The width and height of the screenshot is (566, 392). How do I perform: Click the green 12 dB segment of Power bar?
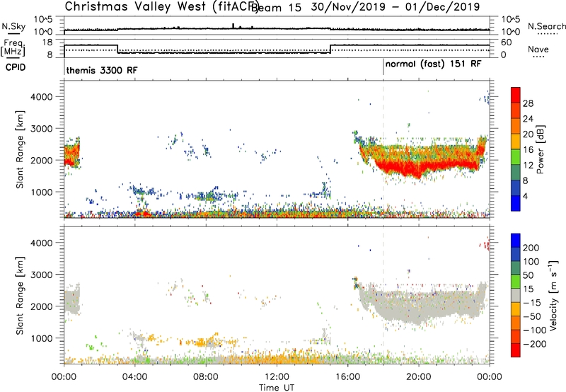pos(516,158)
